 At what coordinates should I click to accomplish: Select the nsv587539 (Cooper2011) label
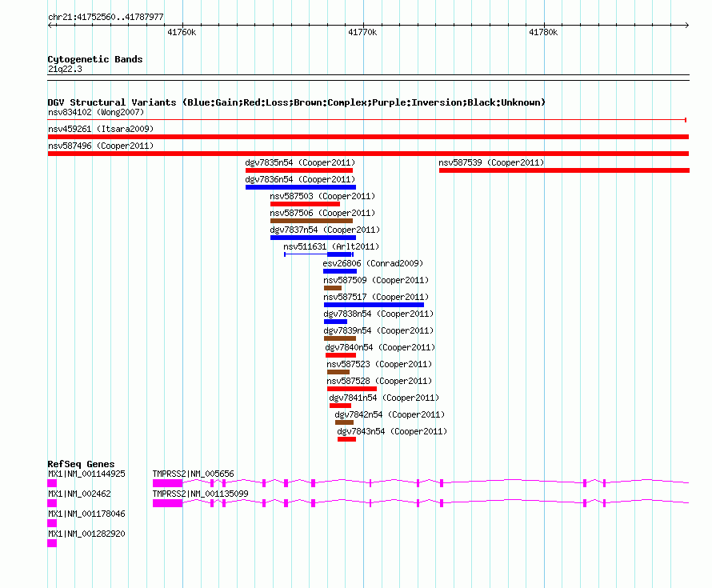[491, 162]
